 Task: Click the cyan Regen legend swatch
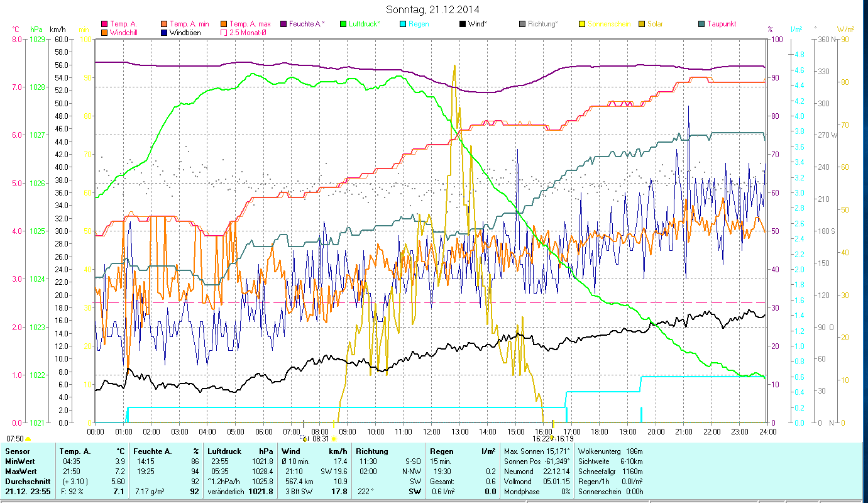tap(403, 24)
